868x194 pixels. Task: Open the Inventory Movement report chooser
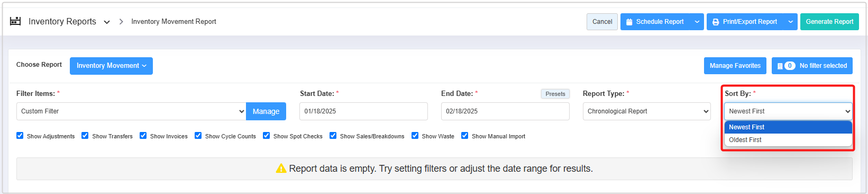click(x=111, y=66)
